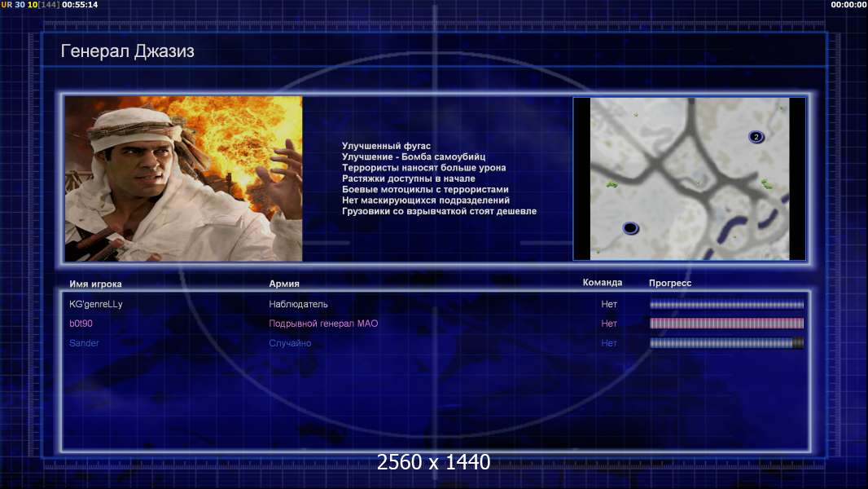Click the 'Команда' column header
This screenshot has width=868, height=489.
point(603,283)
